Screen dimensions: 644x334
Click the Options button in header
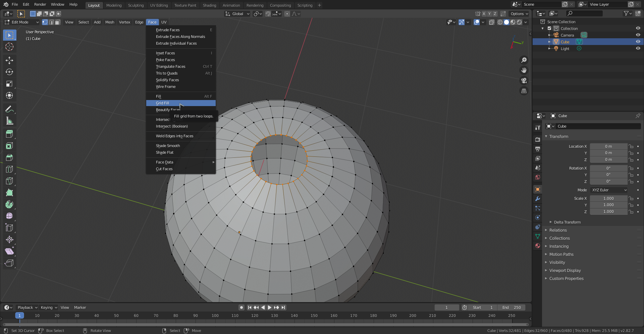(519, 14)
